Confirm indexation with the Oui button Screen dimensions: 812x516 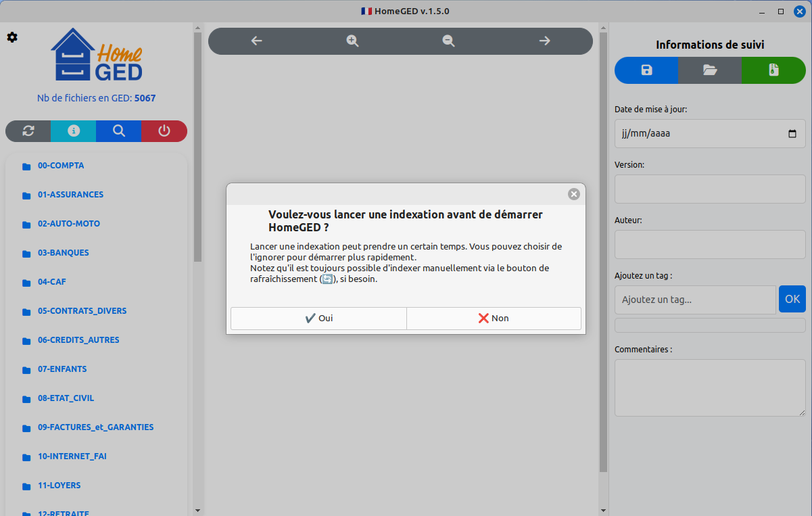click(x=318, y=319)
